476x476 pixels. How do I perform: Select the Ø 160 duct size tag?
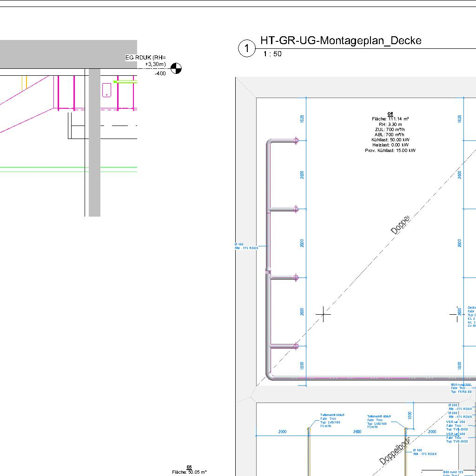pyautogui.click(x=246, y=246)
